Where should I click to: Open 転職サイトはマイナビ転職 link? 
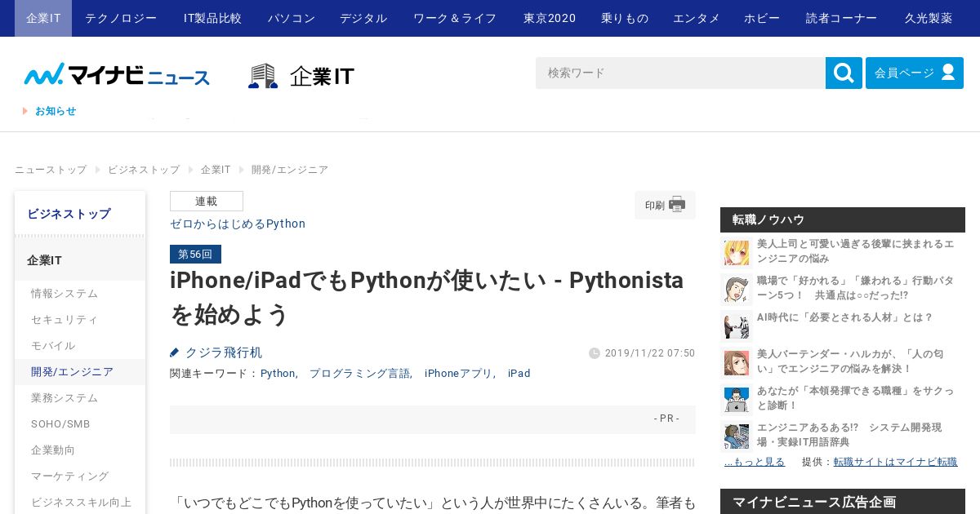[895, 462]
